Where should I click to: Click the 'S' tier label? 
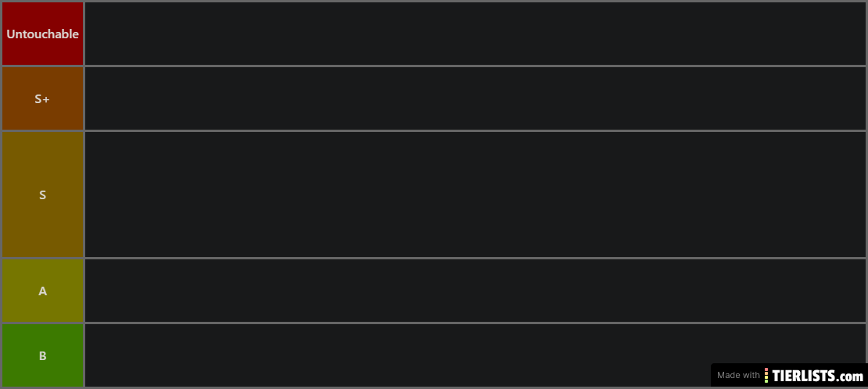(x=43, y=194)
